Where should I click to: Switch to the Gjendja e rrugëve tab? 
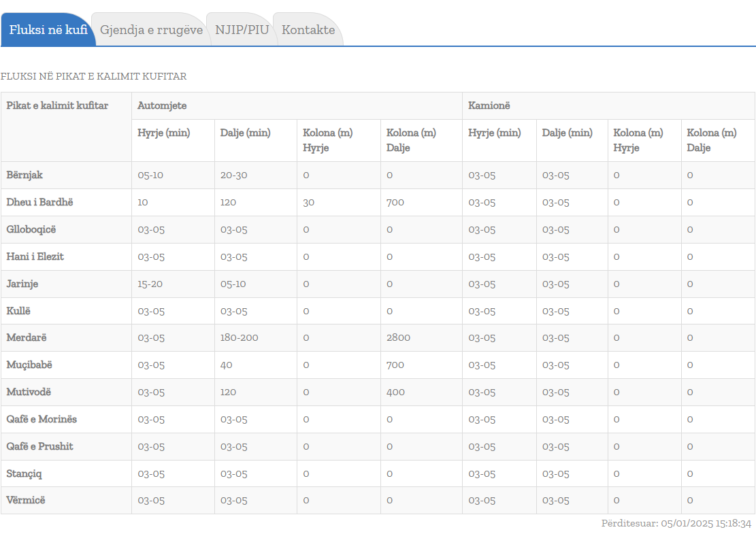[151, 30]
